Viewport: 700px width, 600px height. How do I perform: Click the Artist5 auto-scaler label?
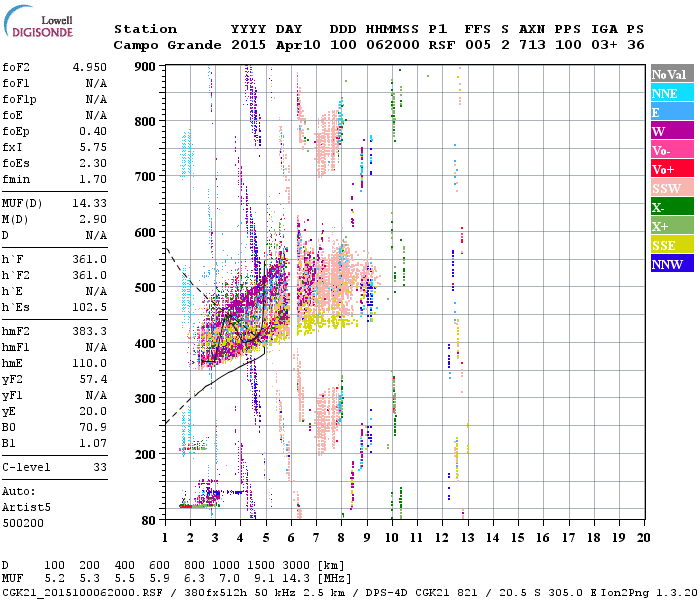(26, 508)
